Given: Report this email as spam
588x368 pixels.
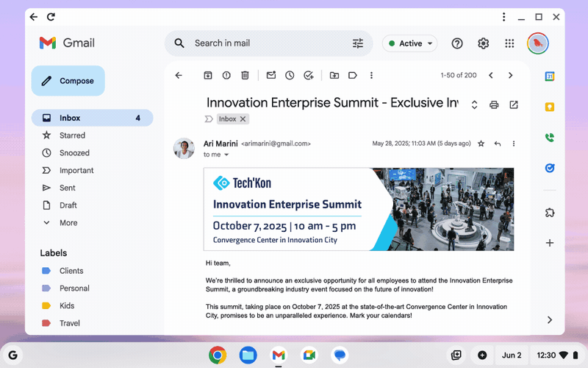Looking at the screenshot, I should (x=226, y=76).
